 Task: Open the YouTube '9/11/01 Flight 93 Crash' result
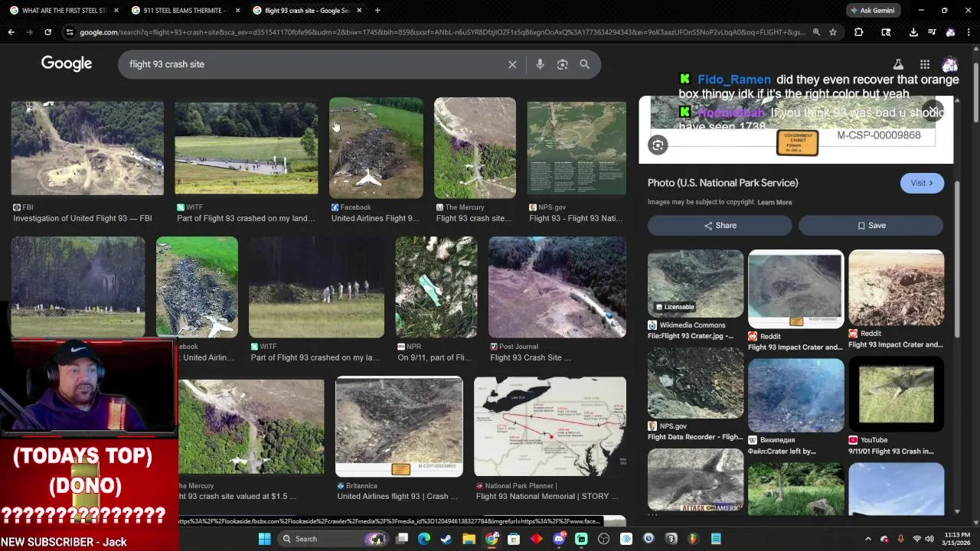pyautogui.click(x=896, y=395)
